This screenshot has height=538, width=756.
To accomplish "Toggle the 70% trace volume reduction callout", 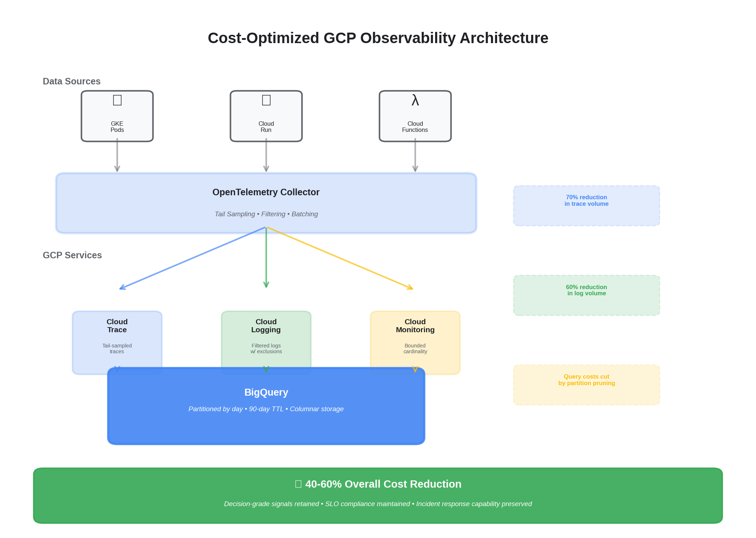I will pyautogui.click(x=586, y=205).
